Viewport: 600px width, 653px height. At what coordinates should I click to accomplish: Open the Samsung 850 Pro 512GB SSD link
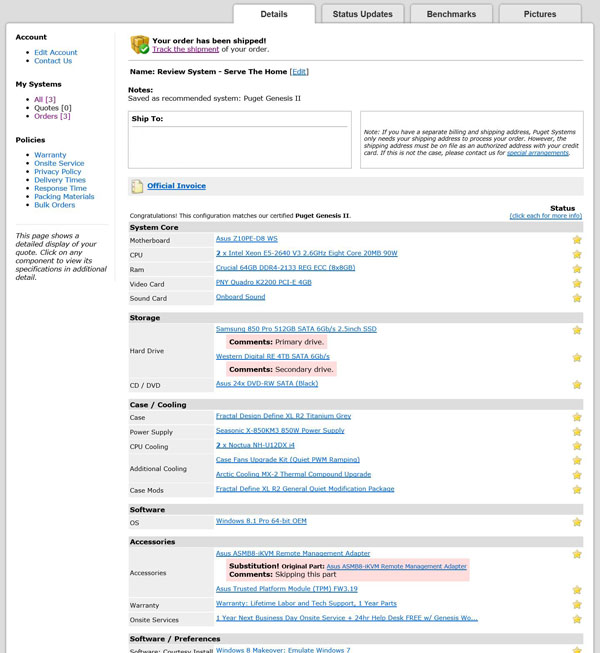(296, 329)
